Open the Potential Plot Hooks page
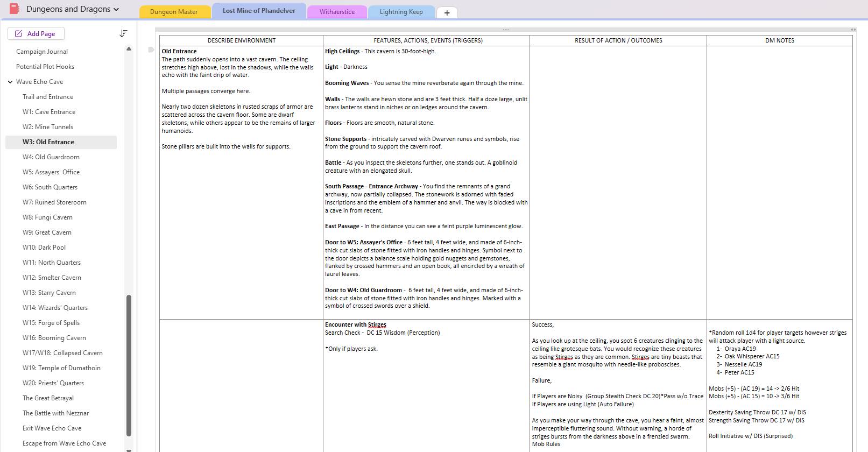This screenshot has width=868, height=452. point(45,67)
